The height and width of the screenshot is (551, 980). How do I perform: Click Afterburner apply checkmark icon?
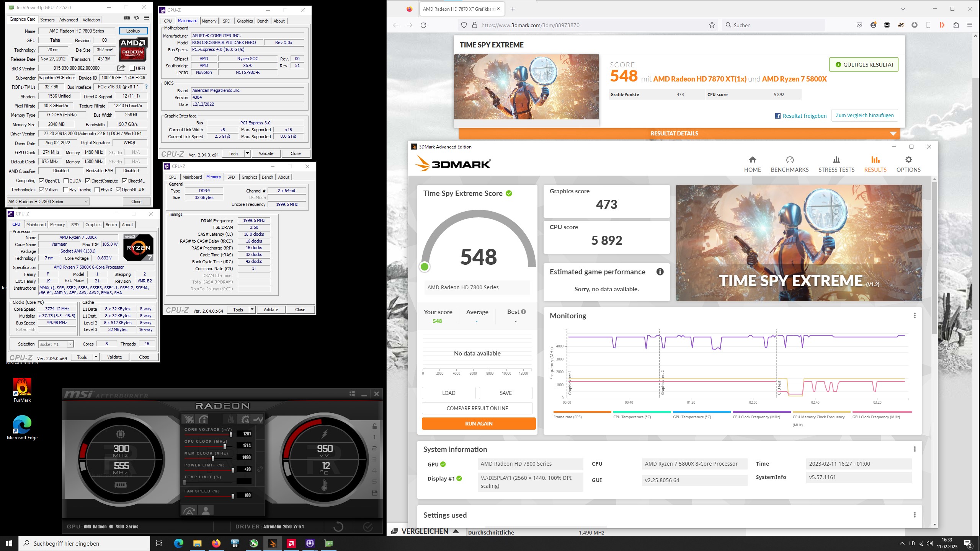tap(368, 527)
